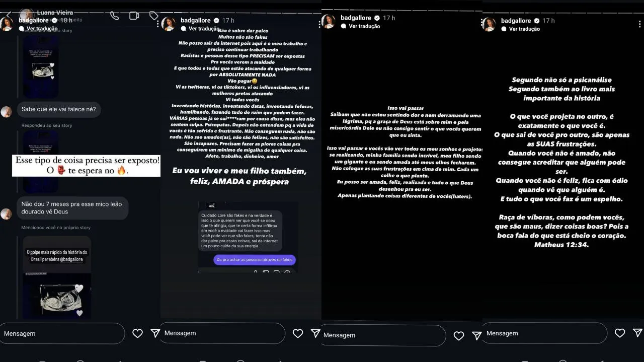Start a video call from the chat header
The width and height of the screenshot is (644, 362).
(x=134, y=16)
